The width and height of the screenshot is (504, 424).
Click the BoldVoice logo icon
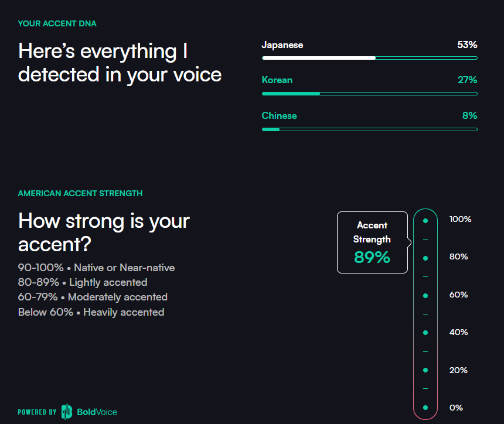pos(67,412)
